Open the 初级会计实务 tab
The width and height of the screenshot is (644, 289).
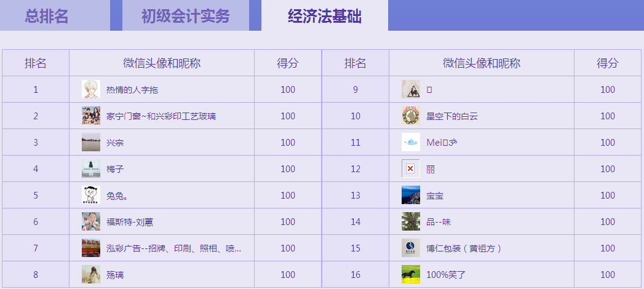click(185, 16)
